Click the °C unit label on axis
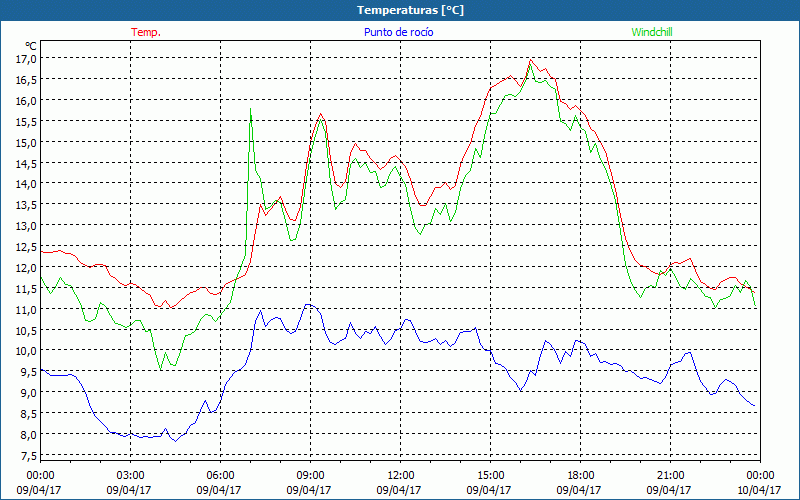 [31, 46]
